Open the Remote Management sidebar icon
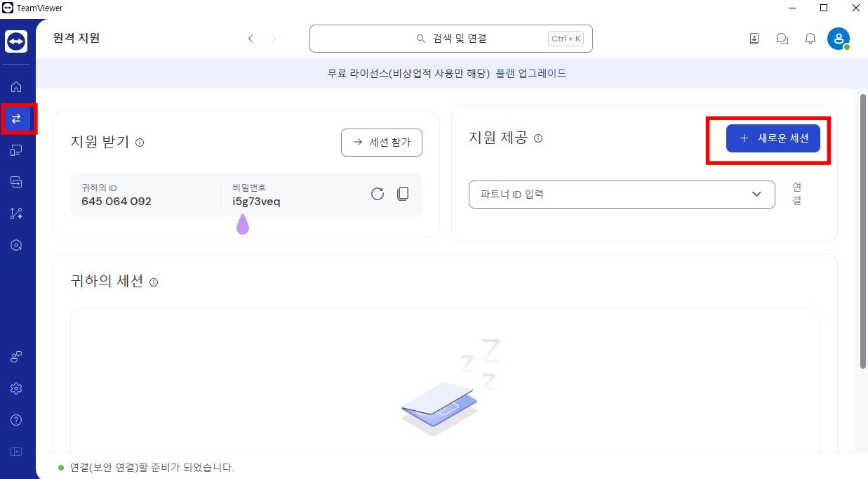Screen dimensions: 868x479 (x=17, y=181)
